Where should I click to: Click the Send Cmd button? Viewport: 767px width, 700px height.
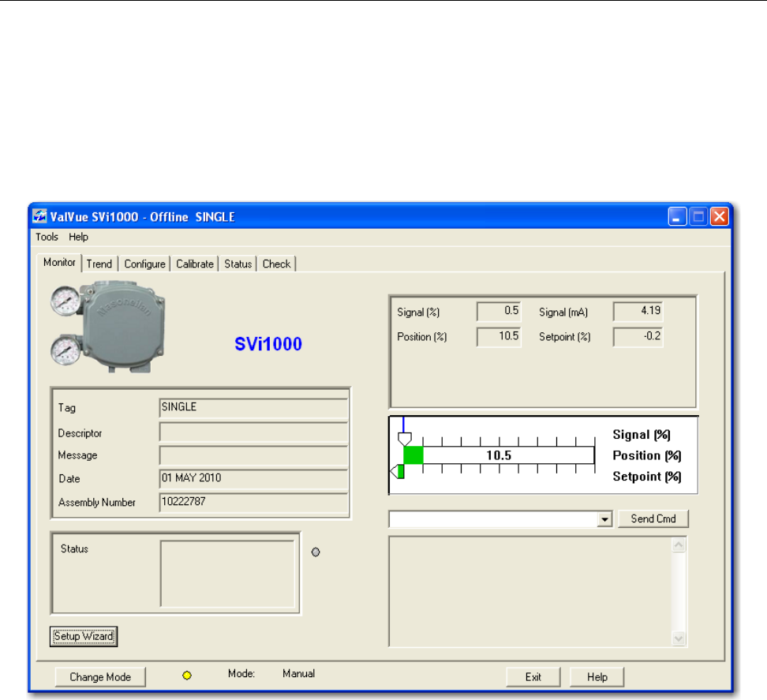[653, 518]
